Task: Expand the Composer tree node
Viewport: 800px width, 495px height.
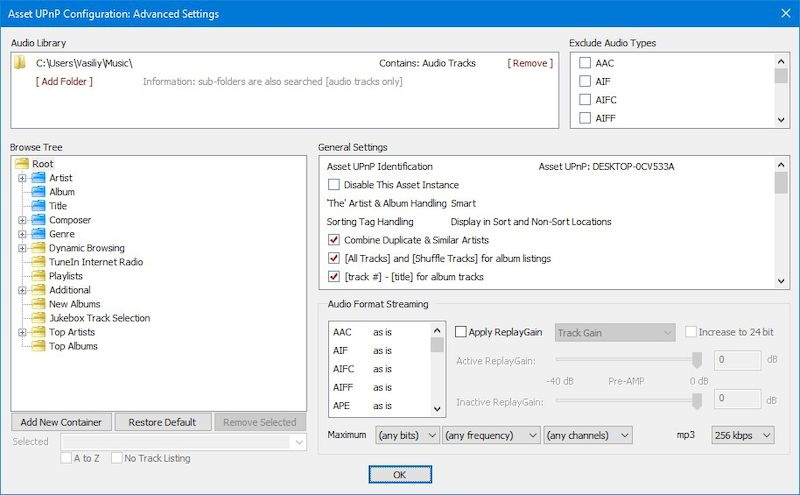Action: (x=22, y=220)
